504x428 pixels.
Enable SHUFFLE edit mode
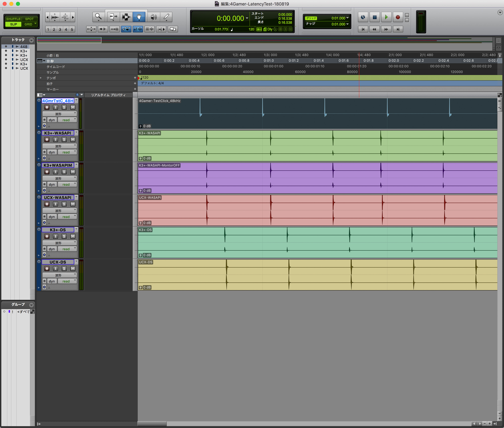click(13, 19)
